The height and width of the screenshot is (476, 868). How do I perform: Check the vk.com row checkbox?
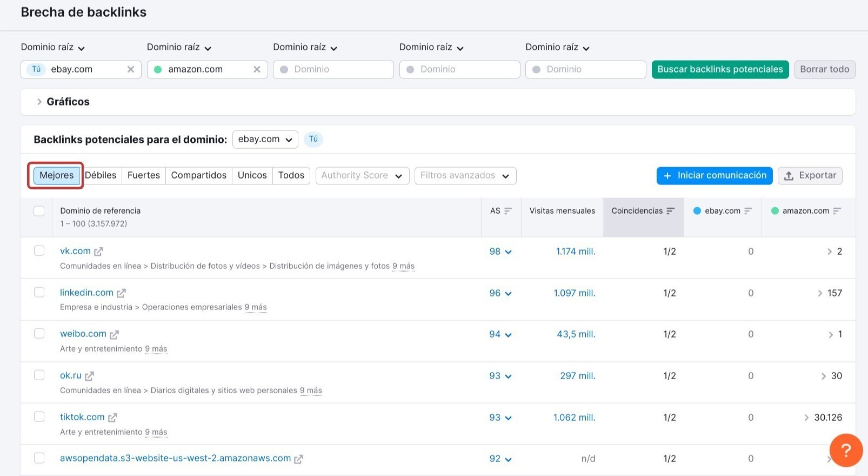click(x=39, y=250)
